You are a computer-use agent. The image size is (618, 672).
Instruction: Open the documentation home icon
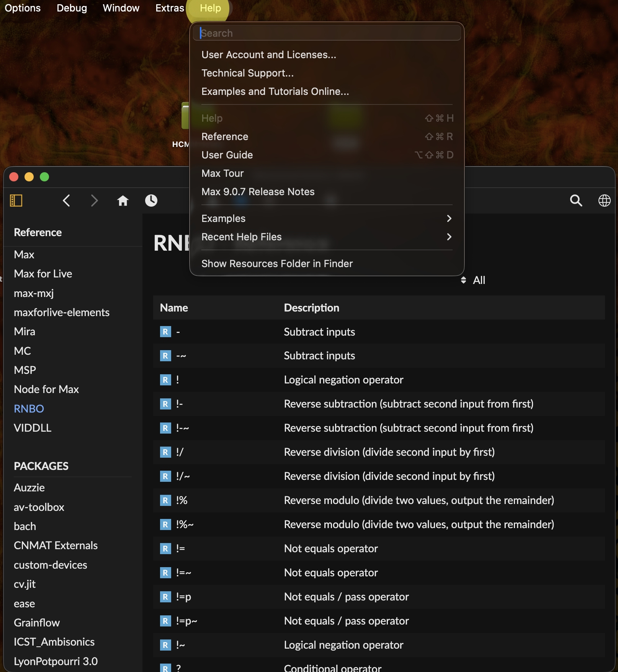pyautogui.click(x=123, y=201)
